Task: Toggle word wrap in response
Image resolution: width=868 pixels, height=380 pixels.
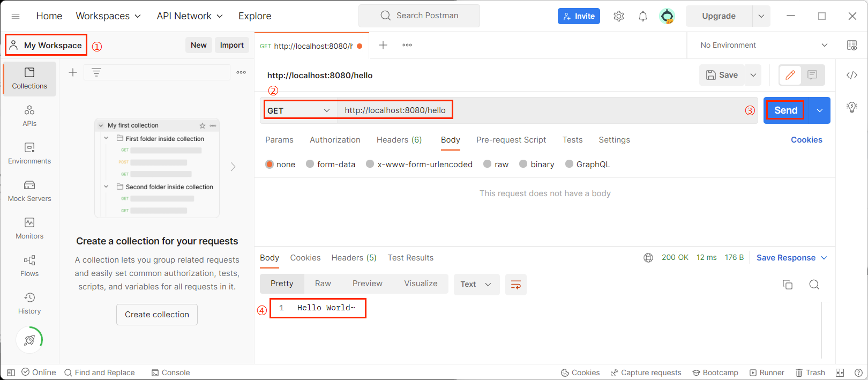Action: pyautogui.click(x=516, y=285)
